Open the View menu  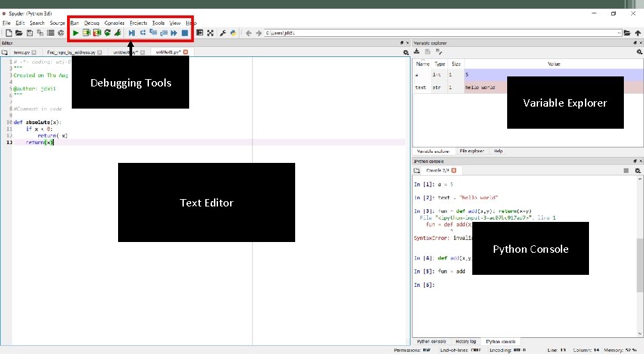pyautogui.click(x=175, y=23)
